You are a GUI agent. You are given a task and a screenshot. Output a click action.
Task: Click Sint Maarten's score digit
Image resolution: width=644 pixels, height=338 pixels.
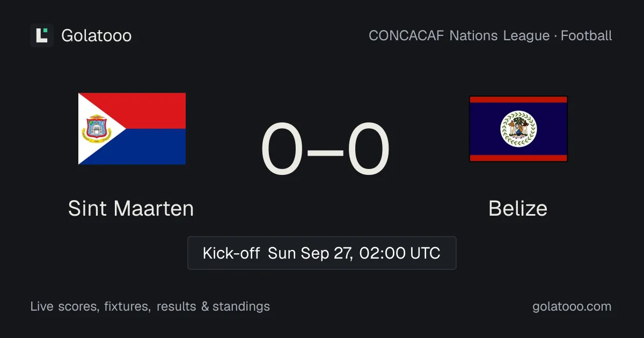click(282, 149)
